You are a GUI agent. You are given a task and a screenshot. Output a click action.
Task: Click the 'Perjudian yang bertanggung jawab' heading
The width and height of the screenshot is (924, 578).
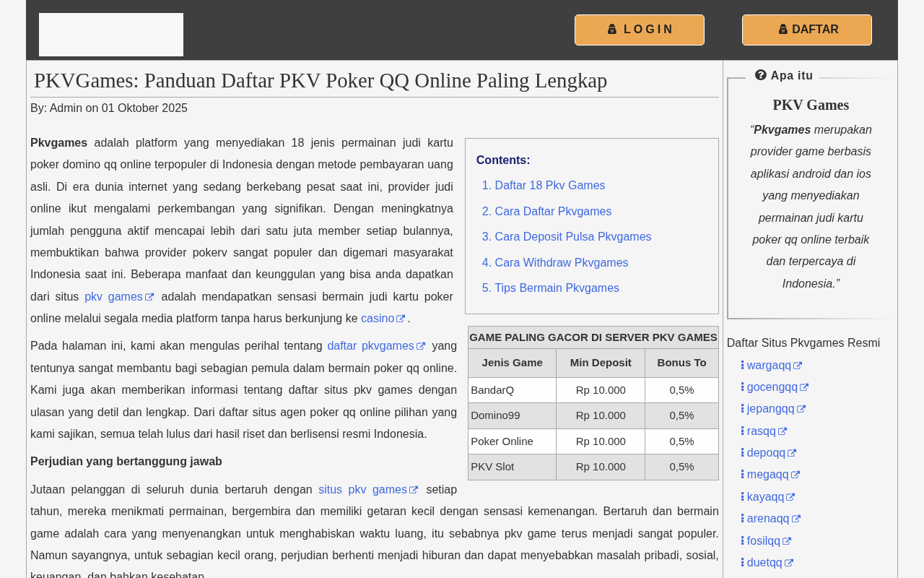[x=126, y=462]
